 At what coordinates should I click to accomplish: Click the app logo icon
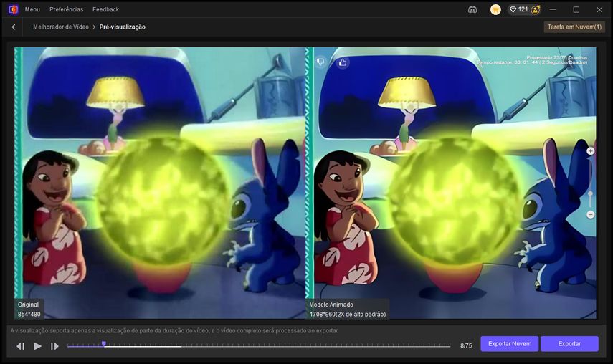click(x=14, y=9)
